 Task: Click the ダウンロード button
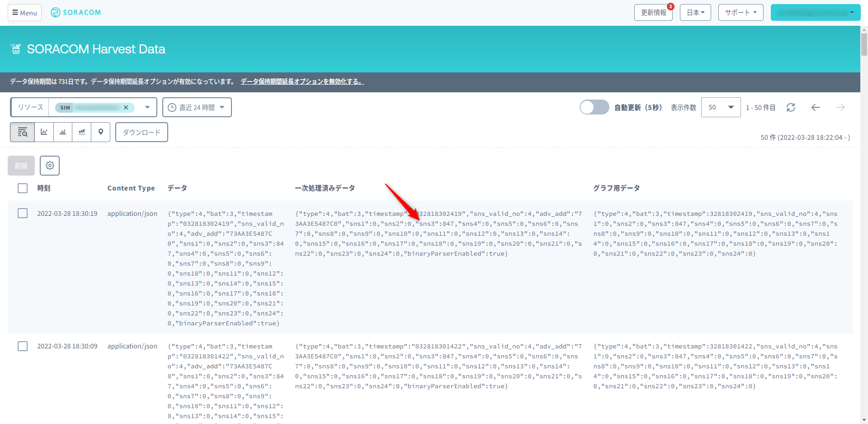142,132
